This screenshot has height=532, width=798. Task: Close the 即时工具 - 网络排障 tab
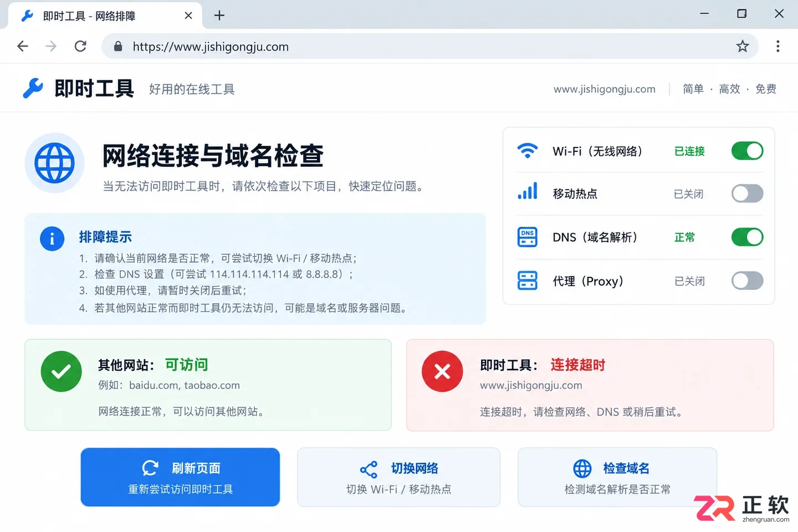[x=188, y=16]
